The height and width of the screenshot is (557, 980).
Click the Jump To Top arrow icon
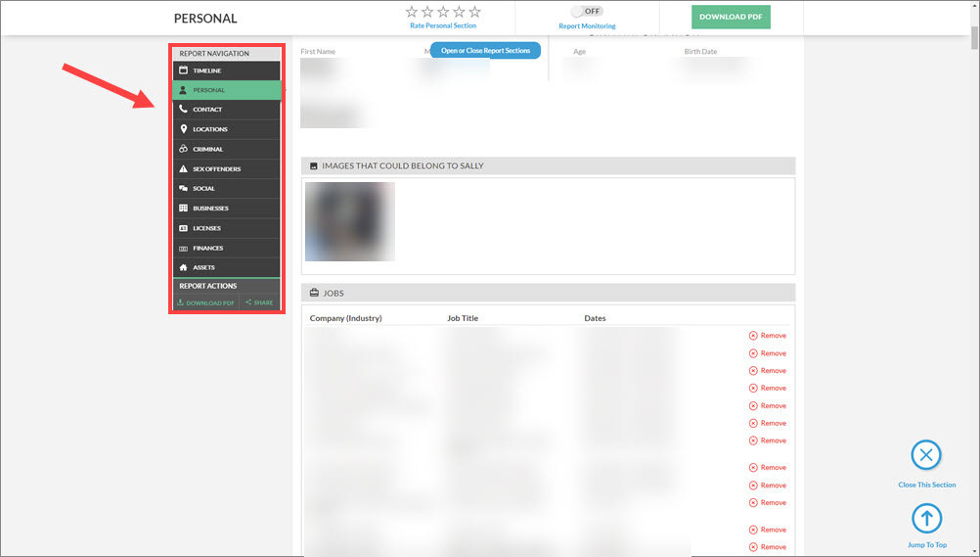(926, 518)
